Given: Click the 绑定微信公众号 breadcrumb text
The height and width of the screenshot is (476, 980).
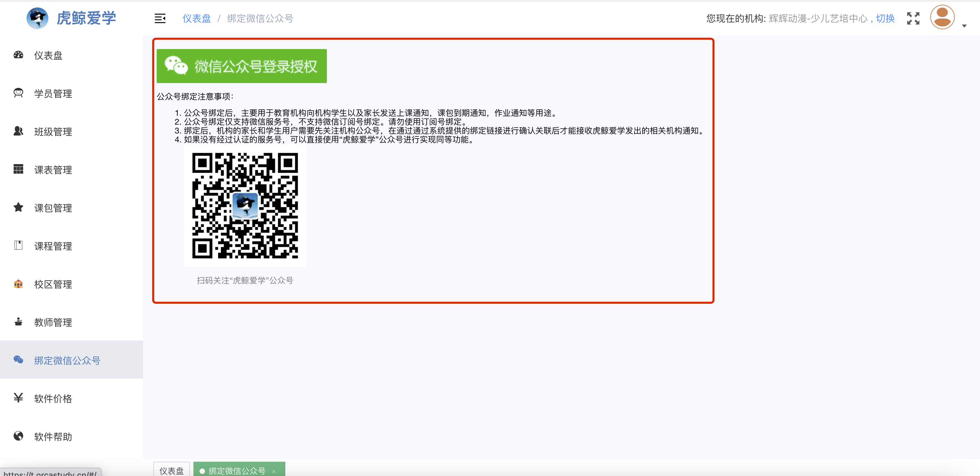Looking at the screenshot, I should (x=260, y=18).
